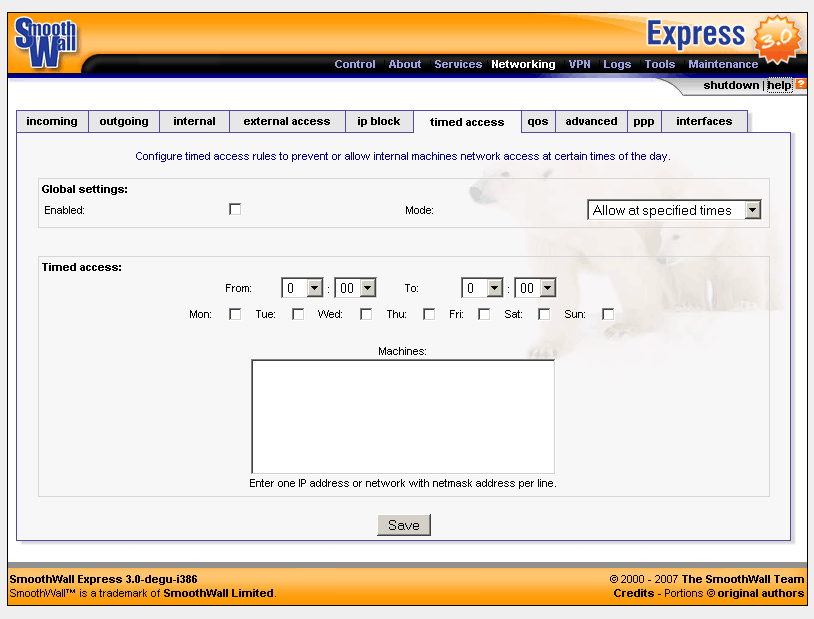Tick the Sat checkbox
The width and height of the screenshot is (814, 619).
[x=544, y=314]
